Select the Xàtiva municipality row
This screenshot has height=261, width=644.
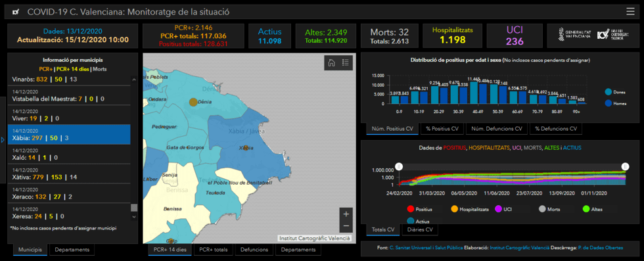[69, 174]
